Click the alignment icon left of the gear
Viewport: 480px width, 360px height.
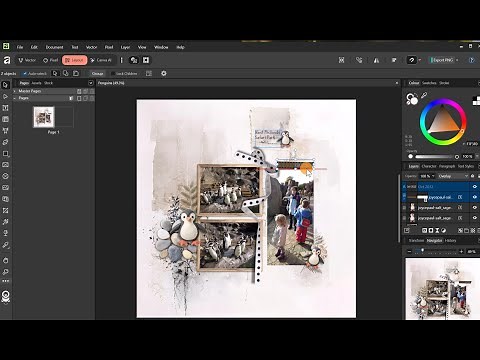149,73
